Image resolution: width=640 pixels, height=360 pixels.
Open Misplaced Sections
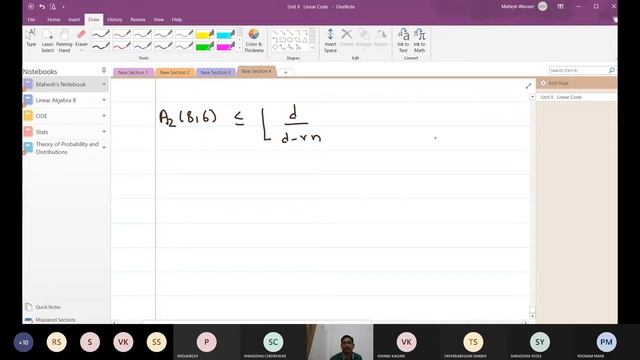55,320
